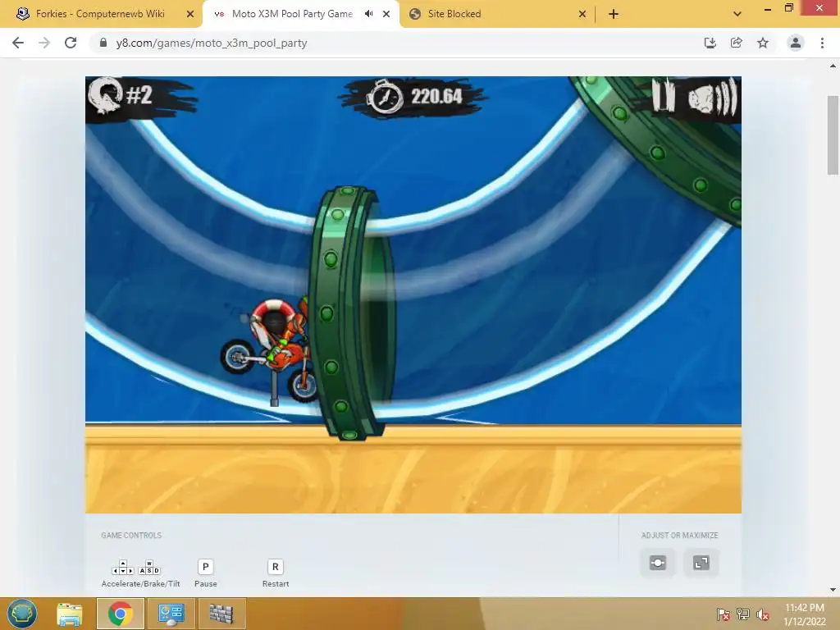
Task: Close the Forkies Computernewb Wiki tab
Action: [x=190, y=14]
